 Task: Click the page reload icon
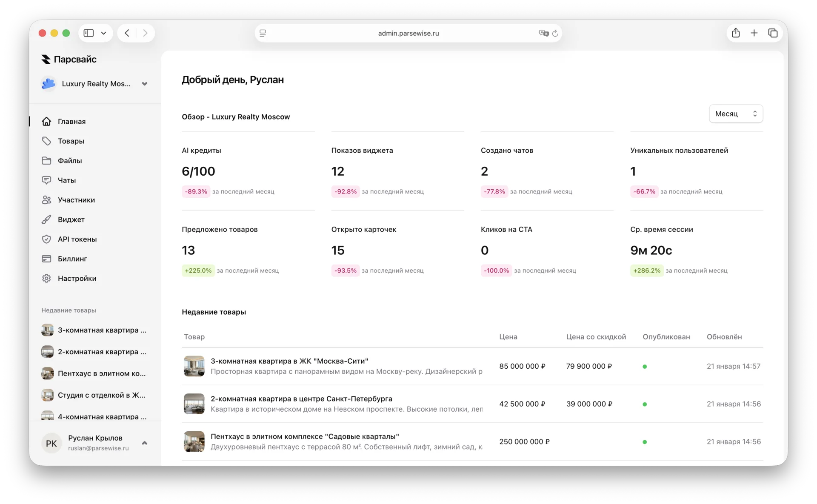(555, 33)
